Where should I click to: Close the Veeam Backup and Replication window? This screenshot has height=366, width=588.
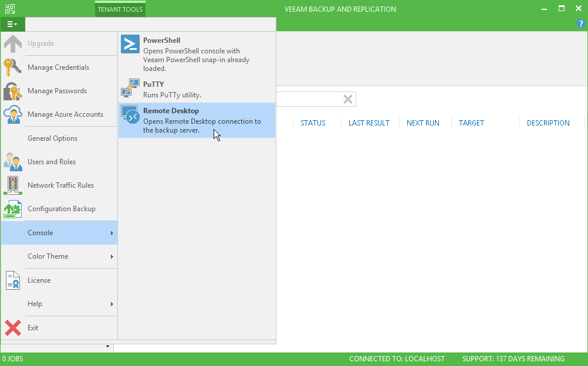[x=579, y=9]
